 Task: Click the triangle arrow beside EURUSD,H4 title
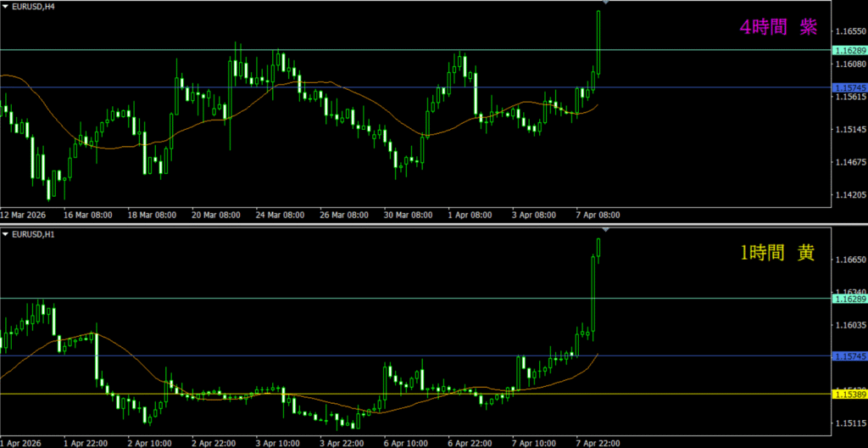(x=7, y=7)
